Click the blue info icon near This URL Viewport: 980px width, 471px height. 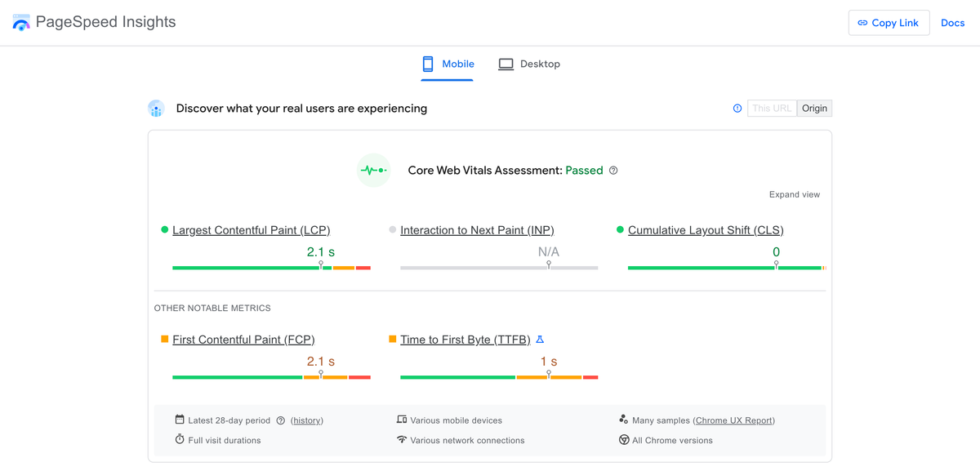[737, 108]
